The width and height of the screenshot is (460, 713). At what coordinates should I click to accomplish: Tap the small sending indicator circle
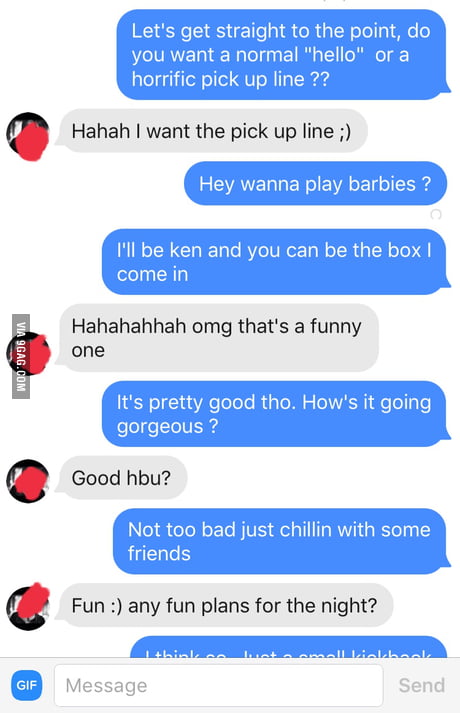435,214
